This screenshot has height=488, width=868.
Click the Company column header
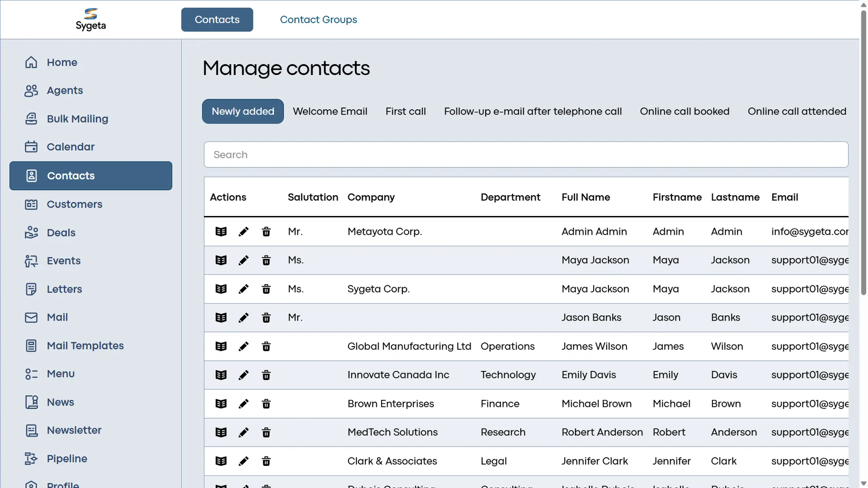371,197
